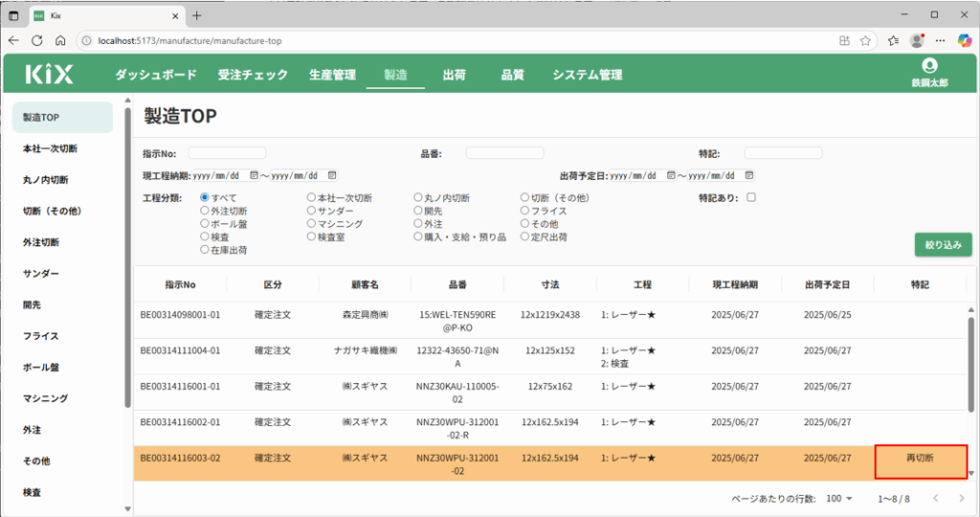Focus the 特記 text input field
980x517 pixels.
(783, 153)
